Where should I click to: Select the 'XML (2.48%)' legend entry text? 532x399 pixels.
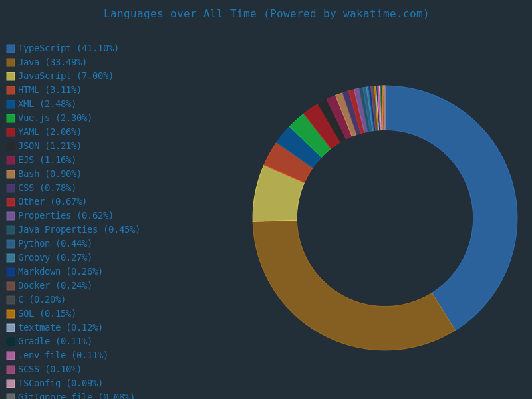(x=47, y=104)
